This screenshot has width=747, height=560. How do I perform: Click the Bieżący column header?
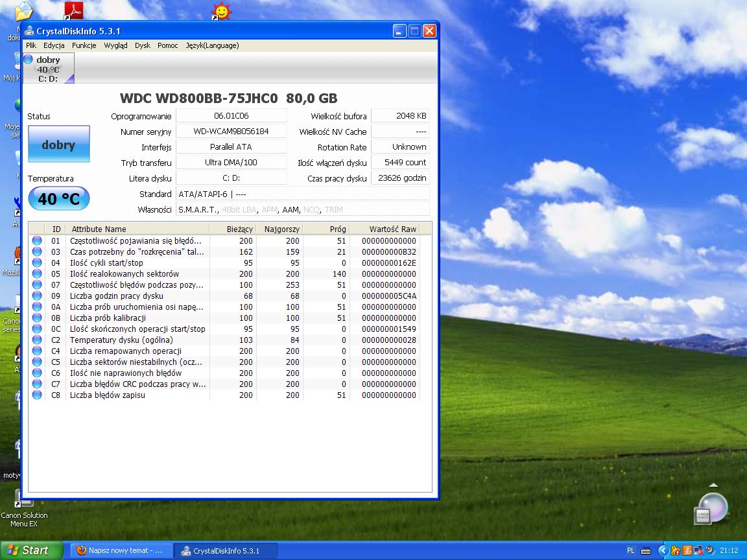coord(233,229)
